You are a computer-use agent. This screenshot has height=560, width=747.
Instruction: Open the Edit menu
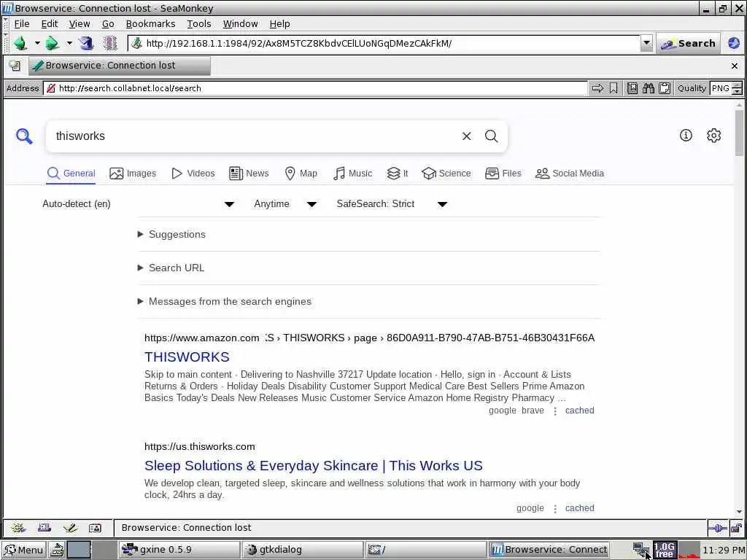(49, 24)
